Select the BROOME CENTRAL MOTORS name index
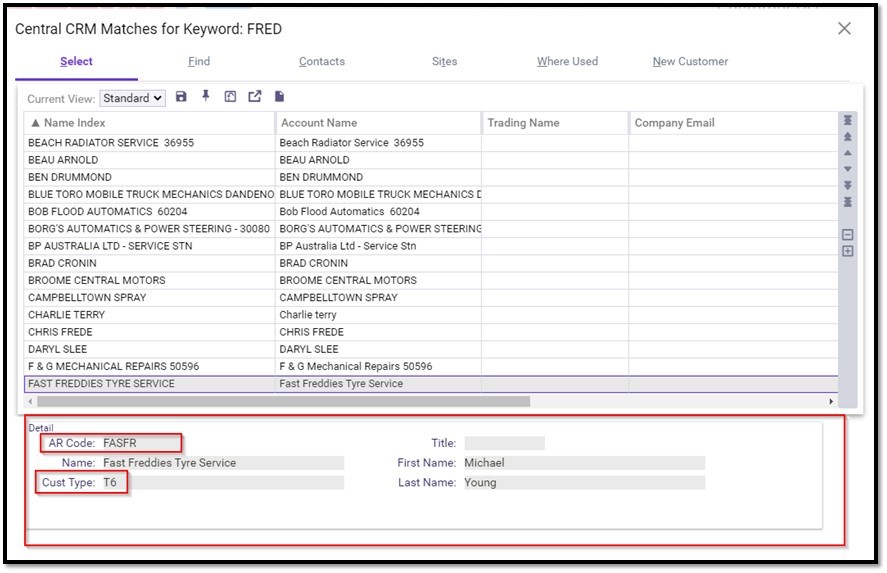This screenshot has height=573, width=887. pos(149,280)
